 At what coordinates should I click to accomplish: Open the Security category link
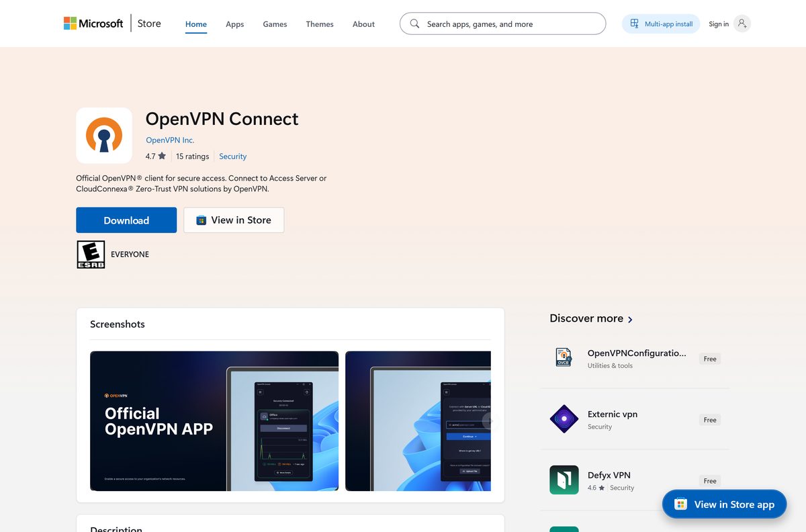pyautogui.click(x=233, y=157)
